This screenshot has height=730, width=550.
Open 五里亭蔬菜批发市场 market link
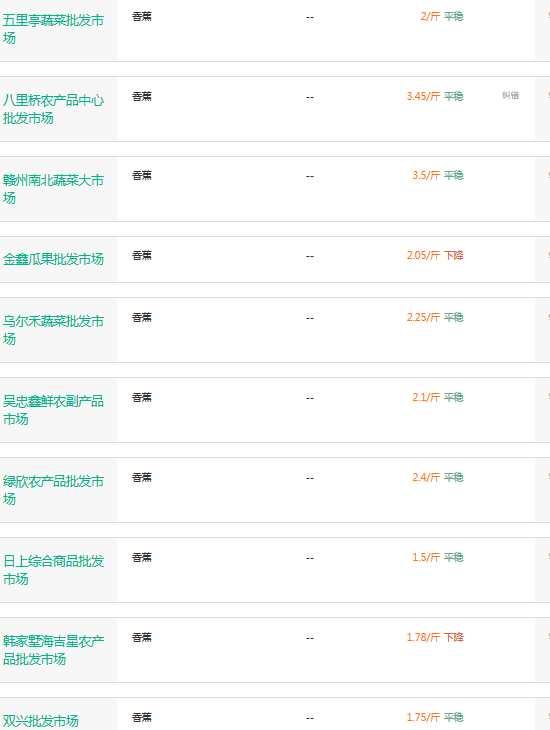point(53,29)
